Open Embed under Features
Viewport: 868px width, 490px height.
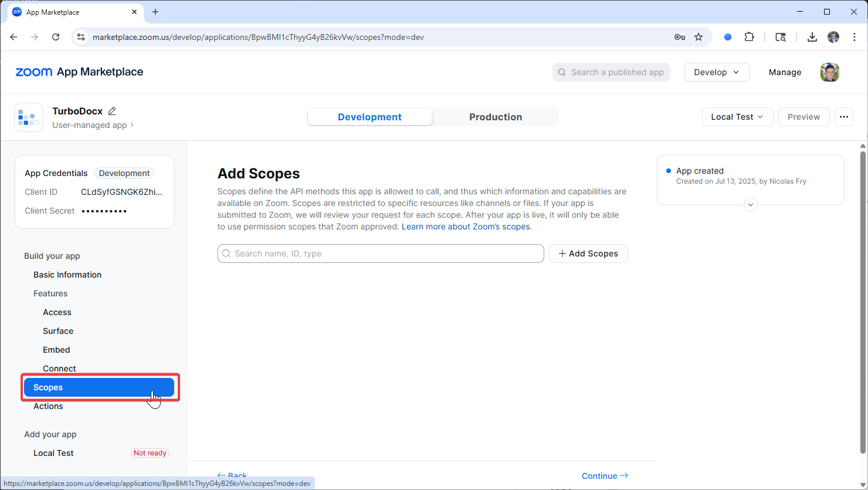pos(56,350)
